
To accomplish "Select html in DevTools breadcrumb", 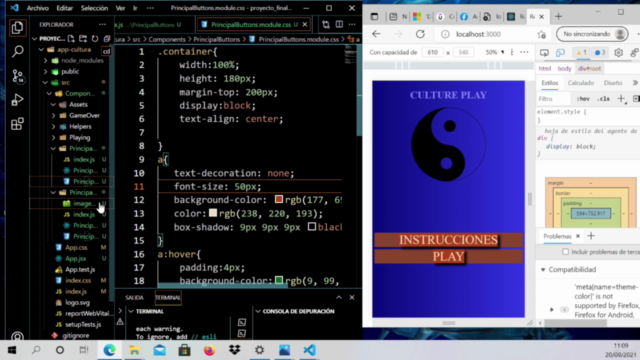I will (544, 69).
